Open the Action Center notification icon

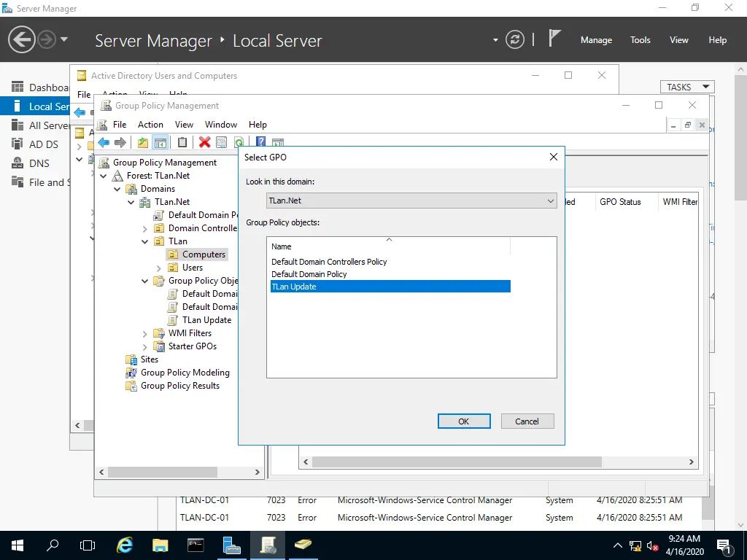point(724,546)
